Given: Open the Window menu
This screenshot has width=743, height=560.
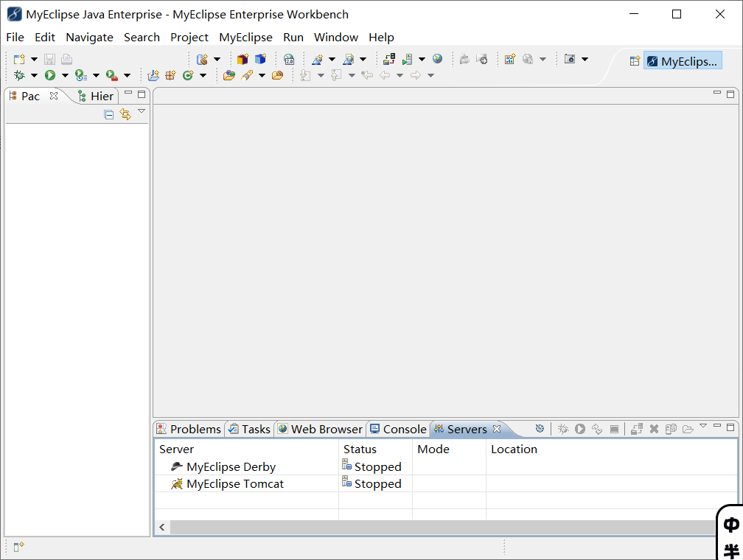Looking at the screenshot, I should click(x=336, y=38).
